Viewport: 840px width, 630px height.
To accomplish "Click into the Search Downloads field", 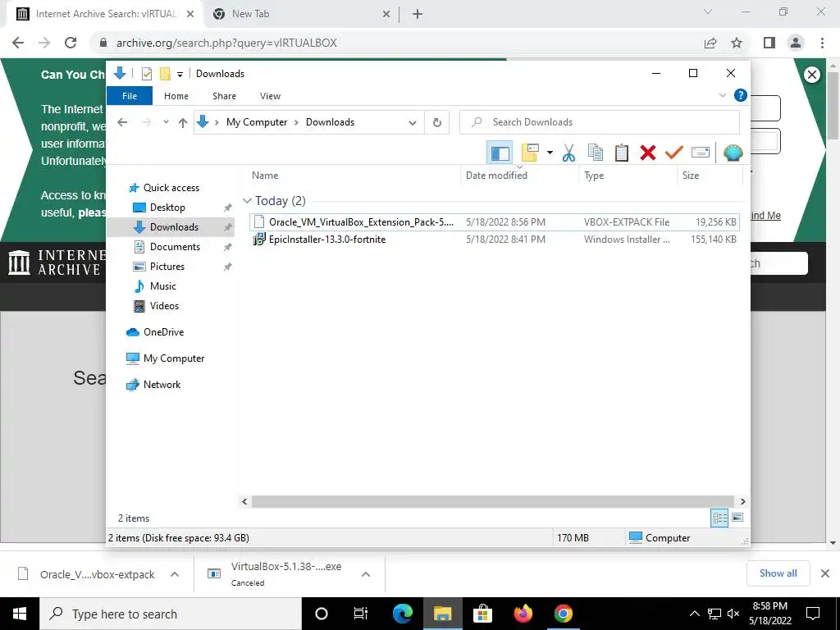I will coord(600,122).
